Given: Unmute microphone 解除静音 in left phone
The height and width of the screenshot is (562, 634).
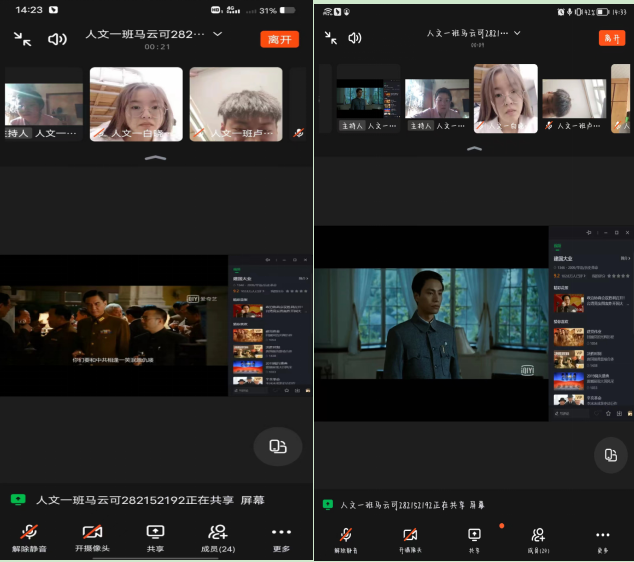Looking at the screenshot, I should pyautogui.click(x=29, y=539).
